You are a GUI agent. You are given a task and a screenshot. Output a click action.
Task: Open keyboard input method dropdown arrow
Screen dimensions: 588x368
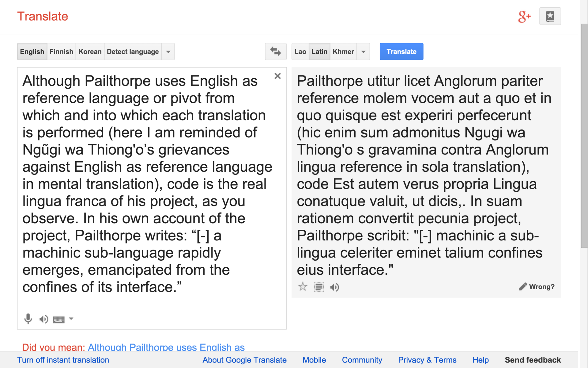[x=71, y=319]
